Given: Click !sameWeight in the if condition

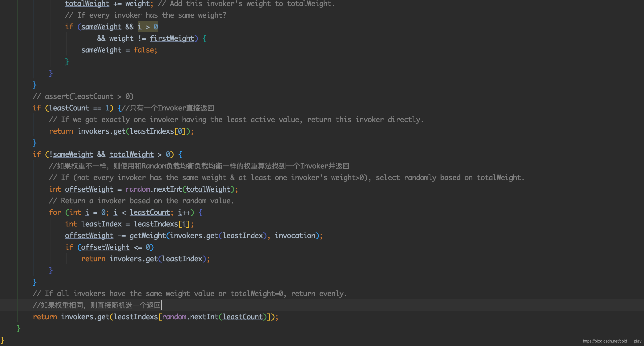Looking at the screenshot, I should pyautogui.click(x=71, y=154).
